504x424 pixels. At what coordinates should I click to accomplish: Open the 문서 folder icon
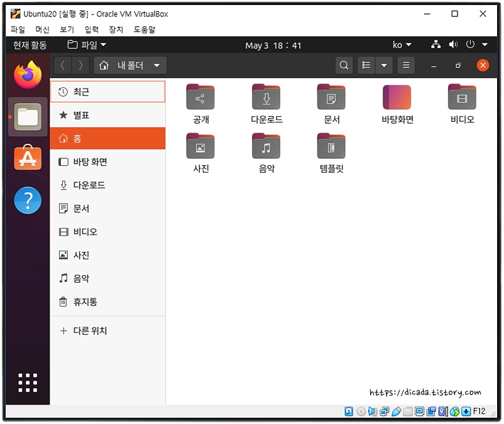tap(331, 97)
